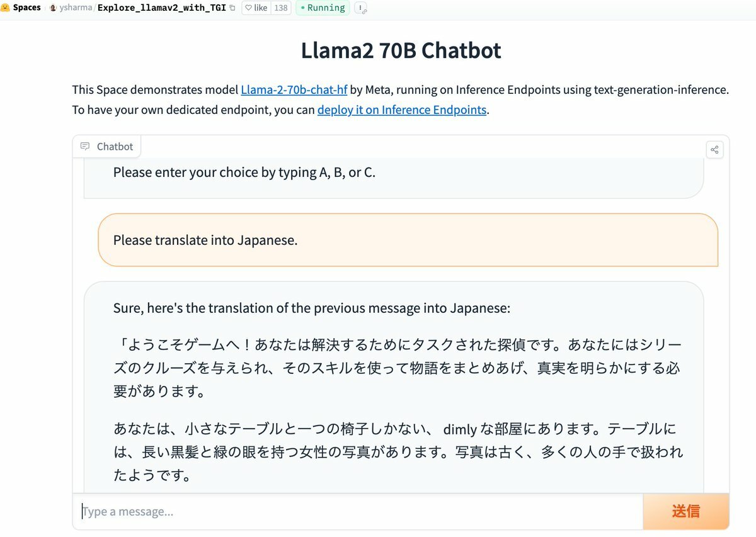Open the ysharma user profile link
Viewport: 756px width, 537px height.
[75, 8]
